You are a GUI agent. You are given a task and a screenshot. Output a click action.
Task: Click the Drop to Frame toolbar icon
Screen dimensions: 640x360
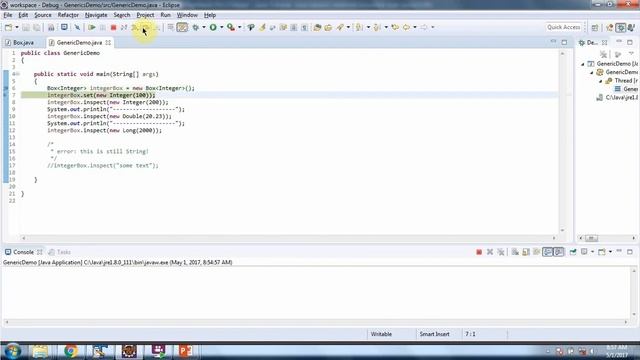pyautogui.click(x=171, y=27)
